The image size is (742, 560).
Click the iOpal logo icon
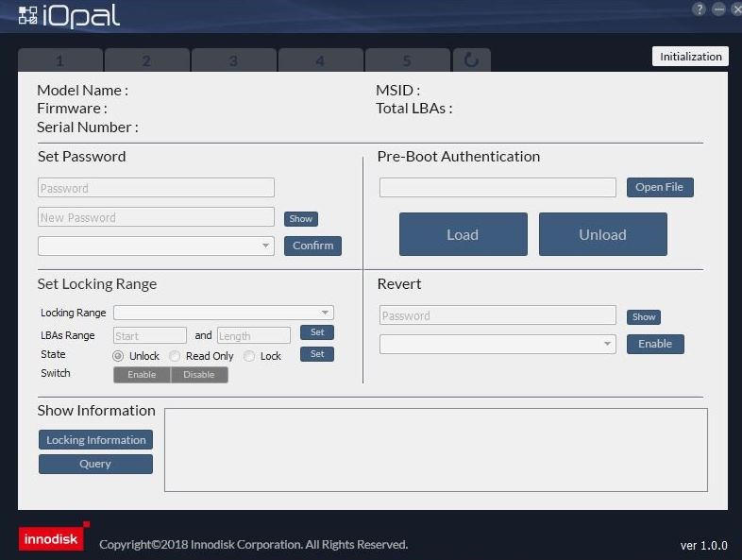tap(28, 16)
